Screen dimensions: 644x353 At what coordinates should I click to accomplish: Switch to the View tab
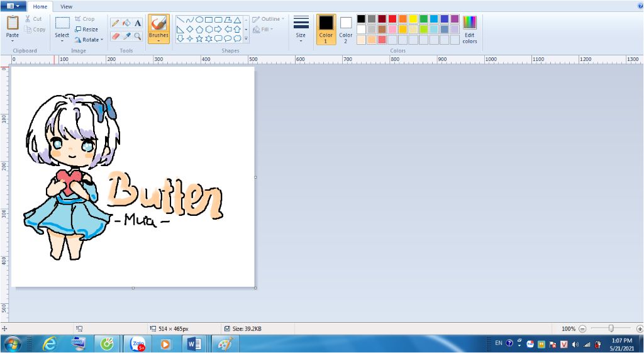66,6
